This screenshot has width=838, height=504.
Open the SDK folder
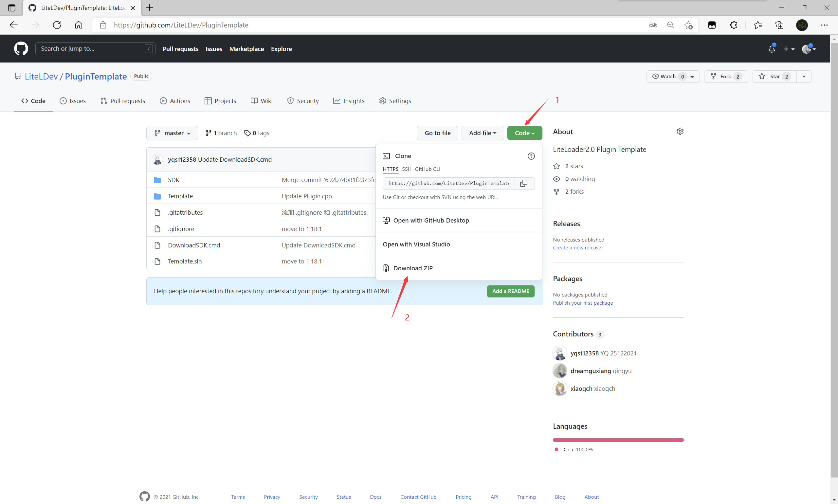point(173,180)
